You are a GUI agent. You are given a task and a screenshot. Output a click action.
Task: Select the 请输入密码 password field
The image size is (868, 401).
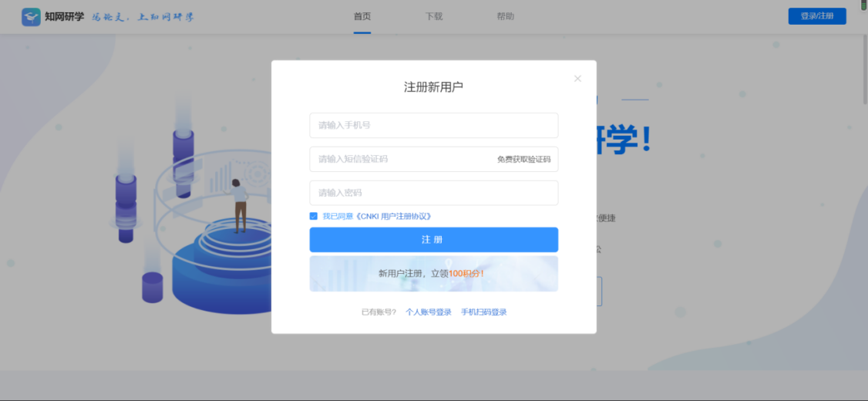coord(433,193)
